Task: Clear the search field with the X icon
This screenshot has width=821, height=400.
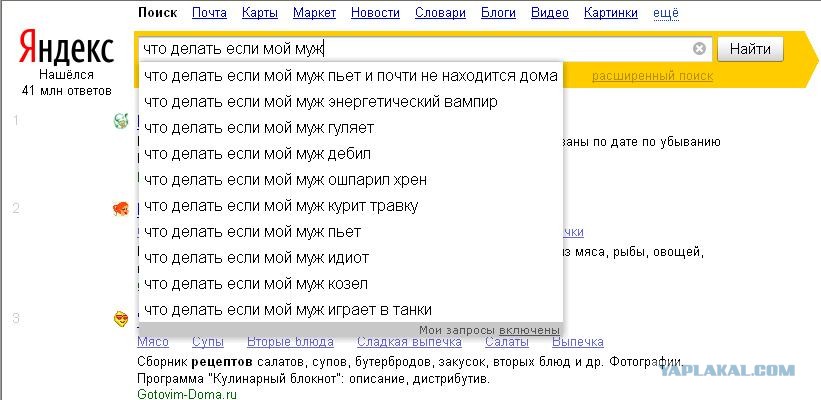Action: click(699, 49)
